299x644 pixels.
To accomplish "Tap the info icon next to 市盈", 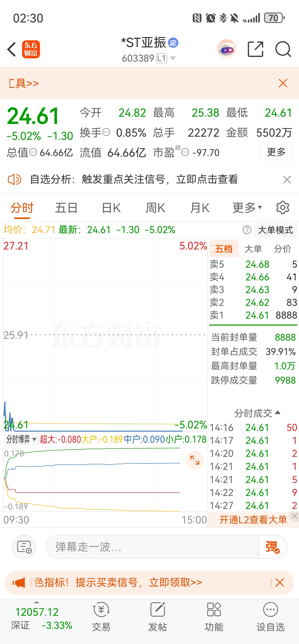I will (x=185, y=152).
